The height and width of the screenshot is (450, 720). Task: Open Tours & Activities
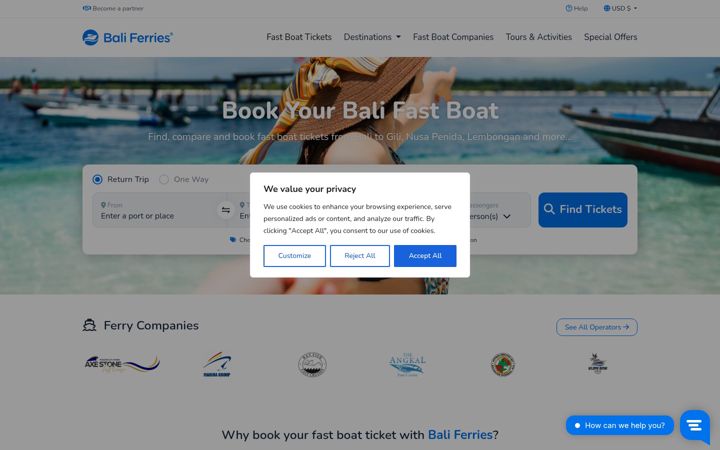point(539,37)
